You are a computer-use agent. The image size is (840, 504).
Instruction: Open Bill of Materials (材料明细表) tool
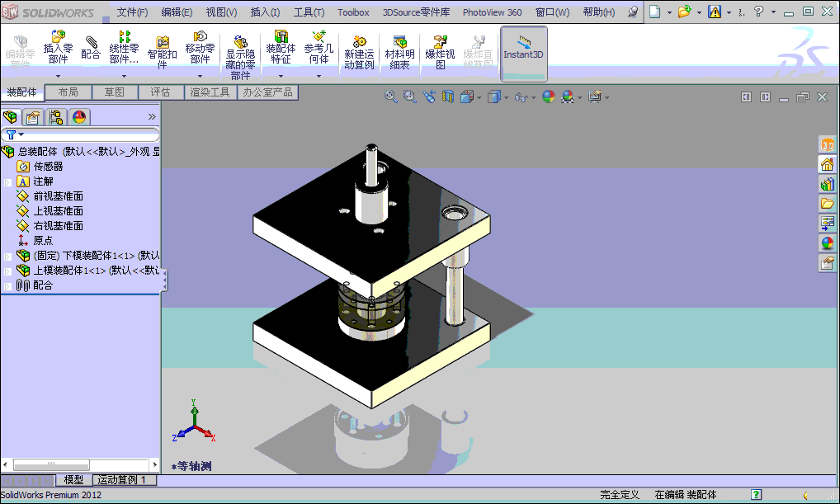click(399, 42)
